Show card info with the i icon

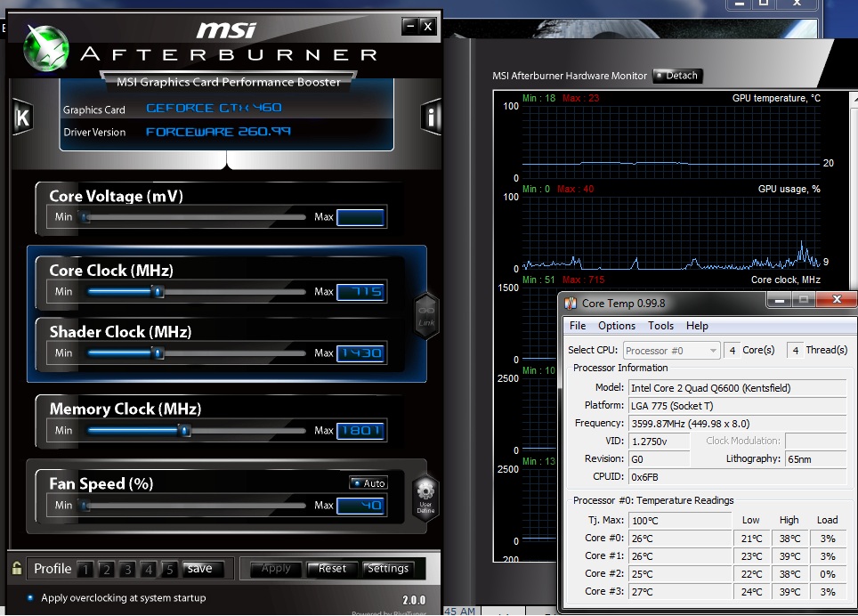tap(431, 118)
